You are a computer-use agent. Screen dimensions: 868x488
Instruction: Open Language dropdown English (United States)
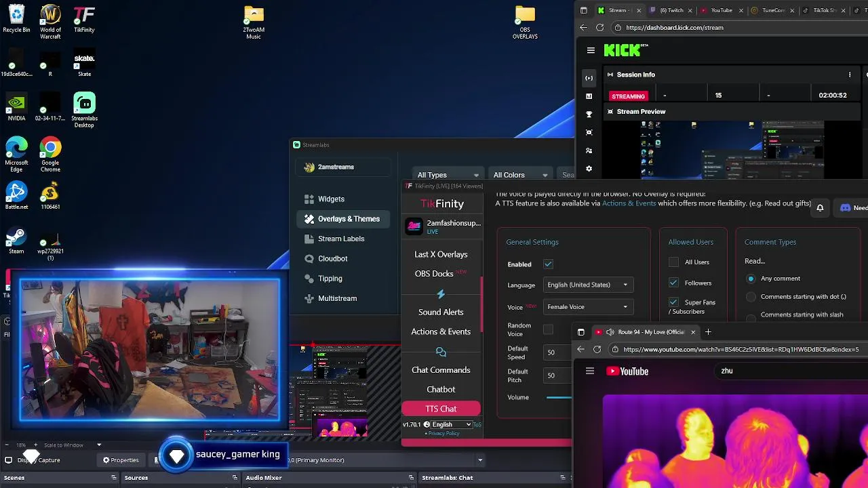[588, 285]
